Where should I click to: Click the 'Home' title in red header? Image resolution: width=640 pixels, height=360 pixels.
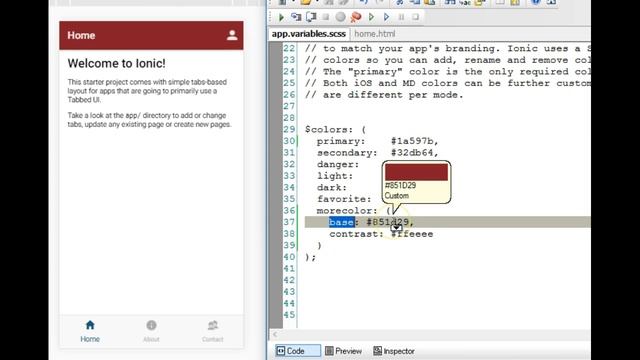81,36
